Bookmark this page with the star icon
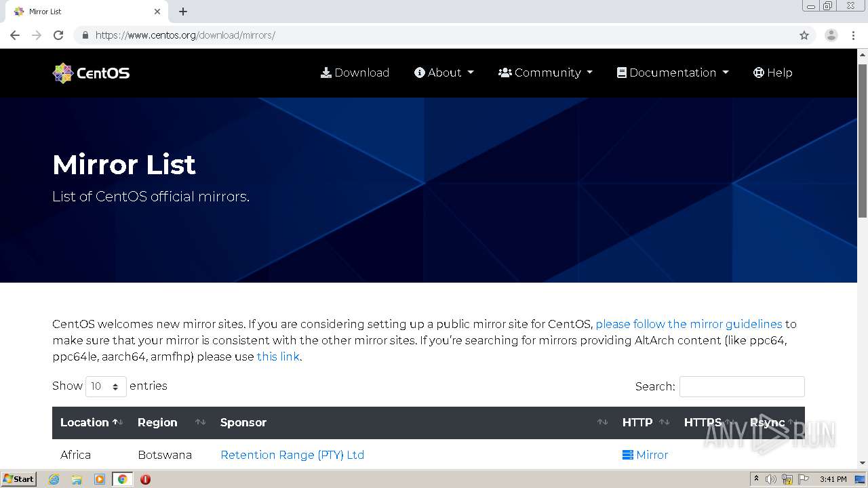This screenshot has height=488, width=868. (804, 35)
